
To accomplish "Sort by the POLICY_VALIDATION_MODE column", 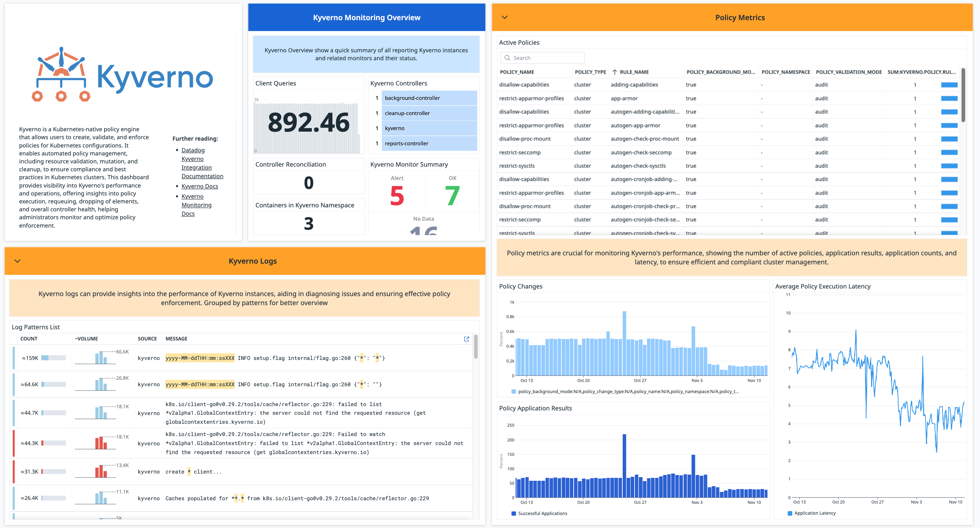I will 849,71.
